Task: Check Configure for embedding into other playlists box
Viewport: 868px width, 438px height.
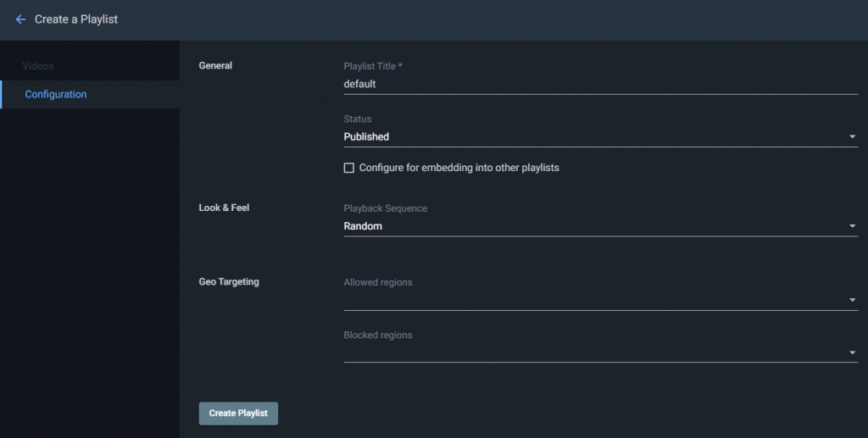Action: [x=348, y=168]
